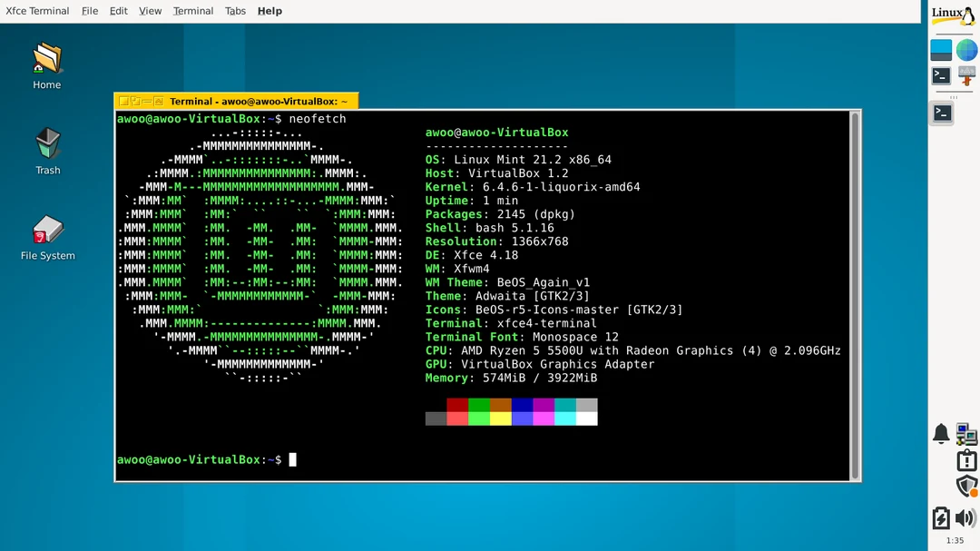
Task: Check the battery indicator icon
Action: point(941,517)
